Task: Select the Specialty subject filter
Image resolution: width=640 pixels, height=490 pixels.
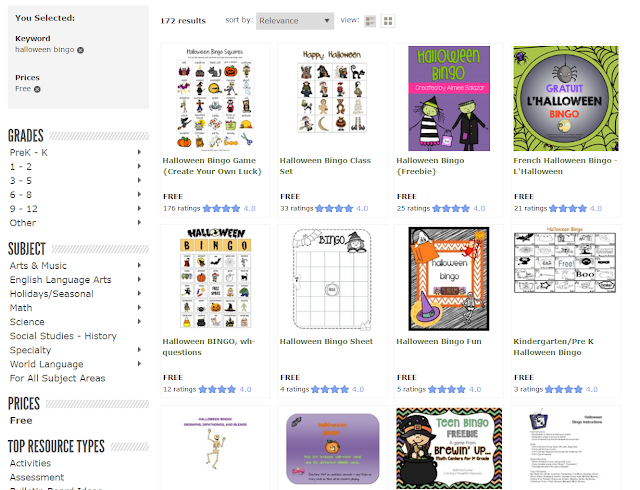Action: tap(31, 350)
